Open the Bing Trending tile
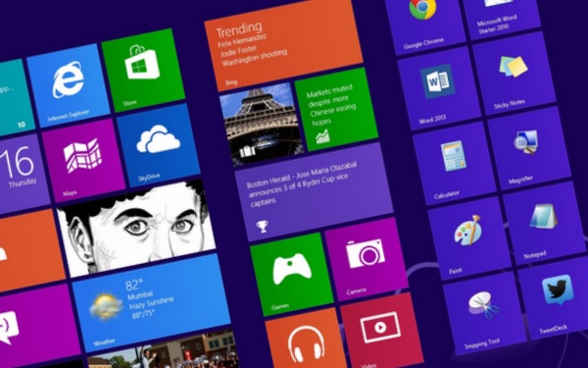The image size is (588, 368). [283, 45]
